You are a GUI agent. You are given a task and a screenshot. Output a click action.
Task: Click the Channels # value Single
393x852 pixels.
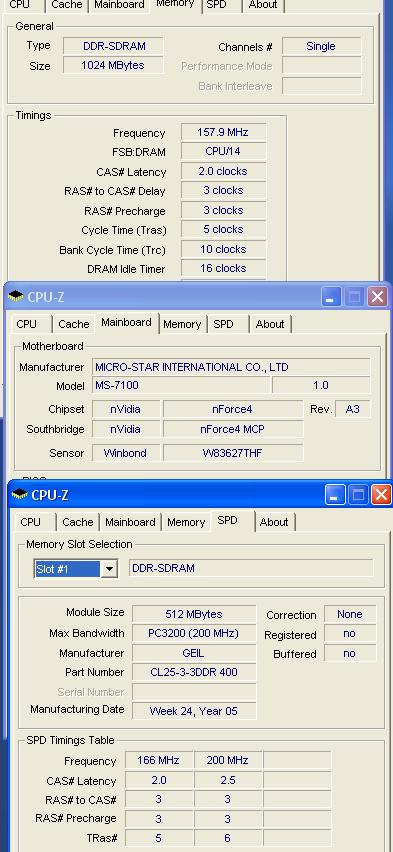[x=321, y=46]
